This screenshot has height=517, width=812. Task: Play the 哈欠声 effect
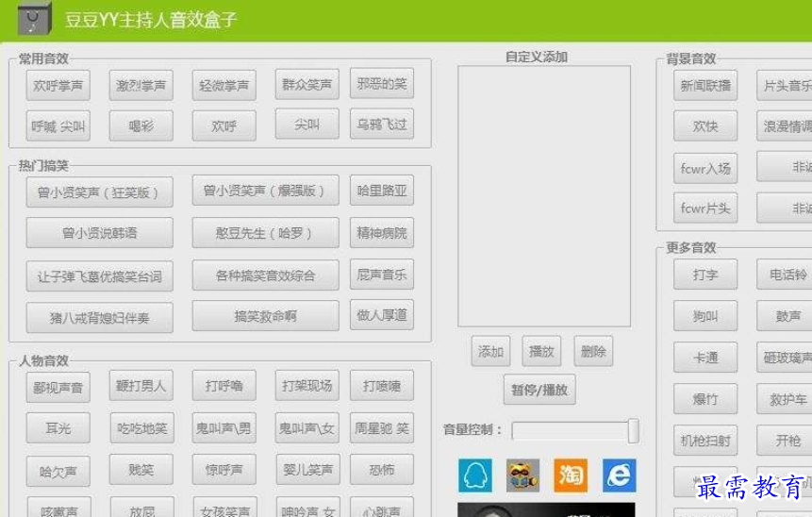click(x=58, y=471)
